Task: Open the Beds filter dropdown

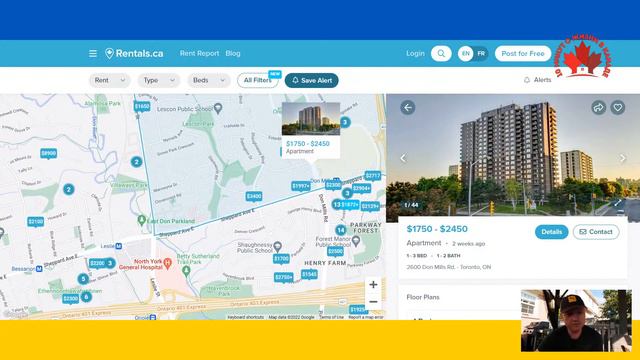Action: (209, 80)
